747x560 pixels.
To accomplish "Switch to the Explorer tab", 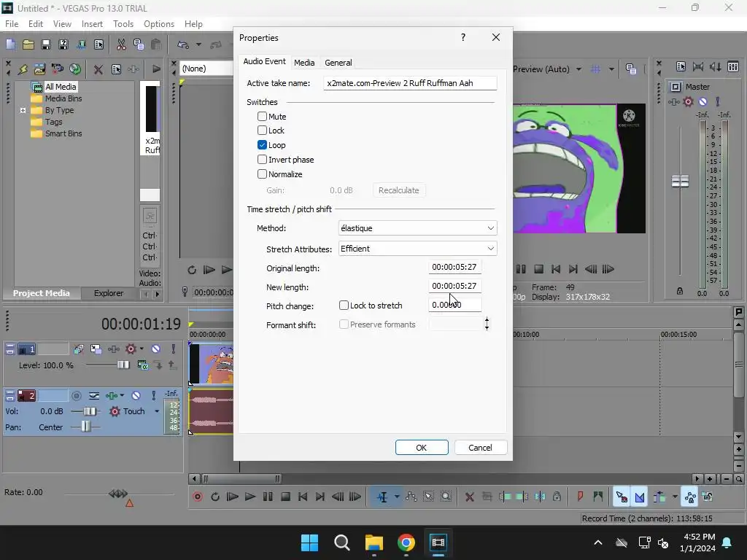I will pos(108,293).
